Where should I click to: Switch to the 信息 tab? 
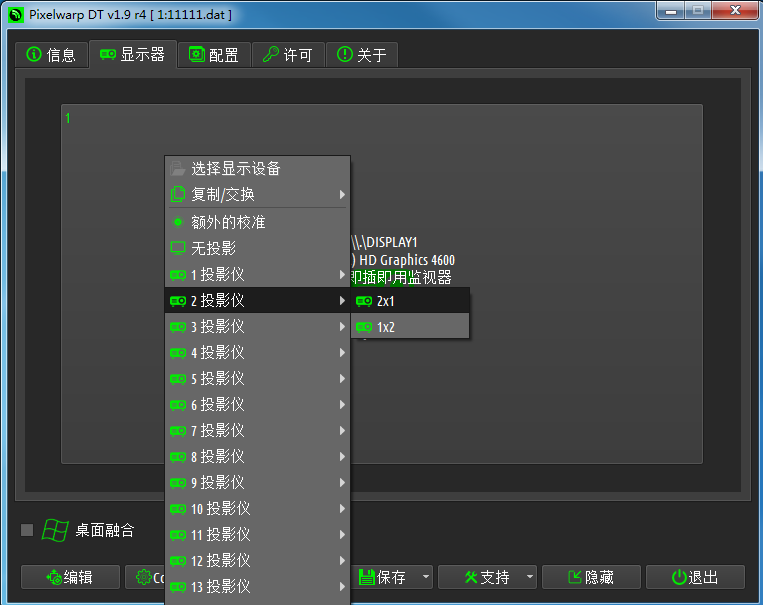[x=51, y=55]
